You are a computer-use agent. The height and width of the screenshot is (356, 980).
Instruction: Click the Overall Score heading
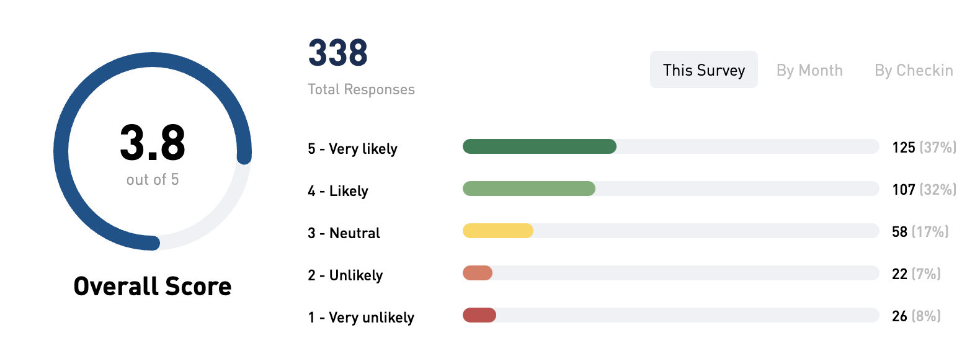point(153,287)
